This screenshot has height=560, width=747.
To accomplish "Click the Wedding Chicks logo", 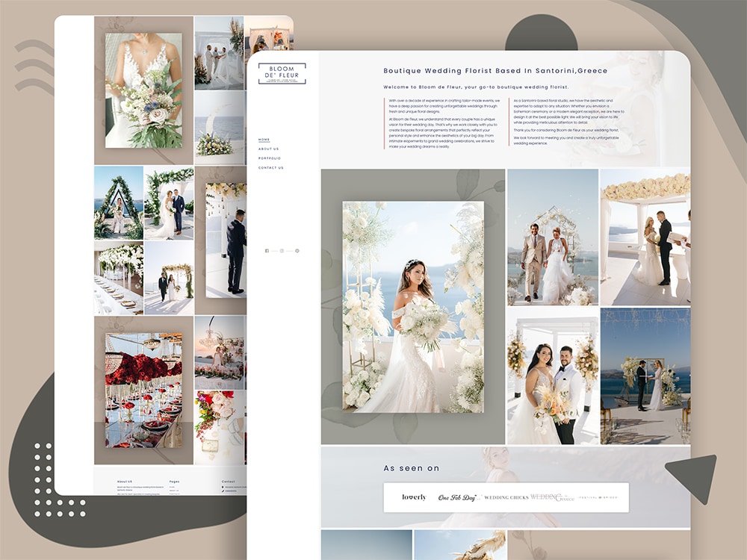I will click(506, 497).
